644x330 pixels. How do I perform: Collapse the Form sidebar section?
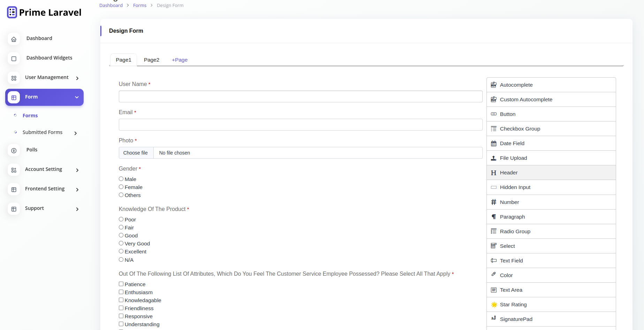click(77, 97)
